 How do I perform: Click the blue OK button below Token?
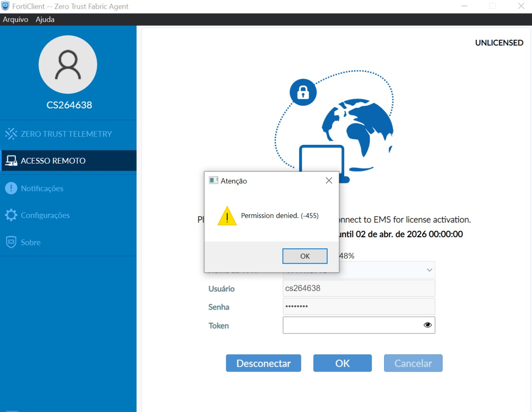tap(342, 363)
